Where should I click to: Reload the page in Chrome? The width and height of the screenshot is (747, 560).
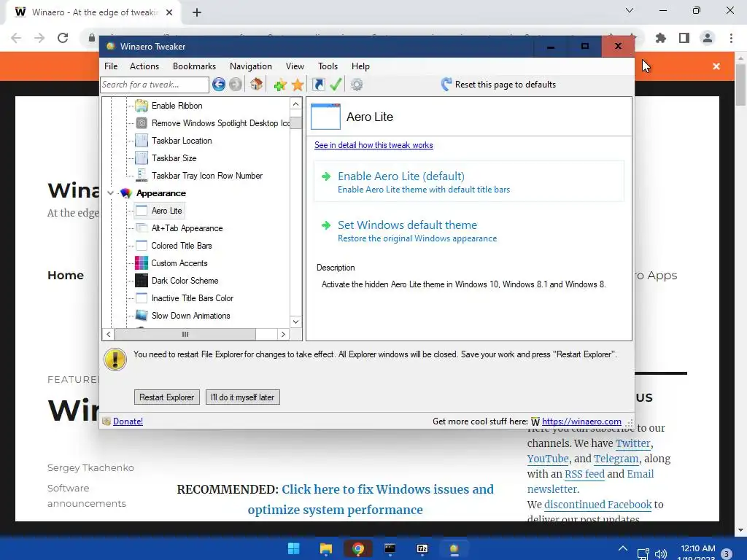[x=63, y=38]
